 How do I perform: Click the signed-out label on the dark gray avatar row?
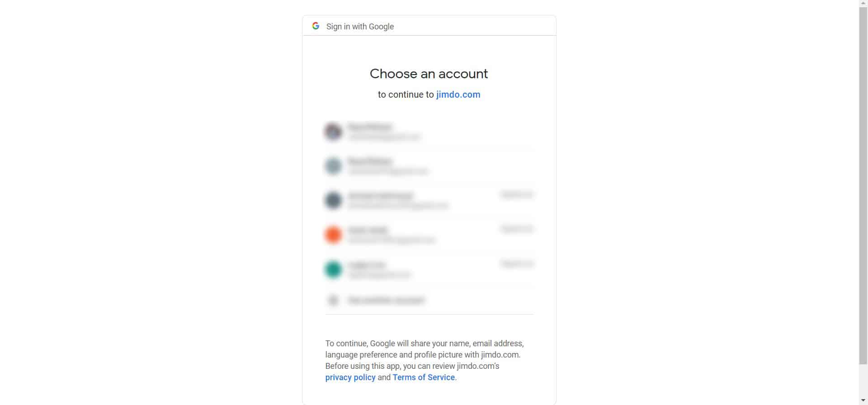pos(517,194)
